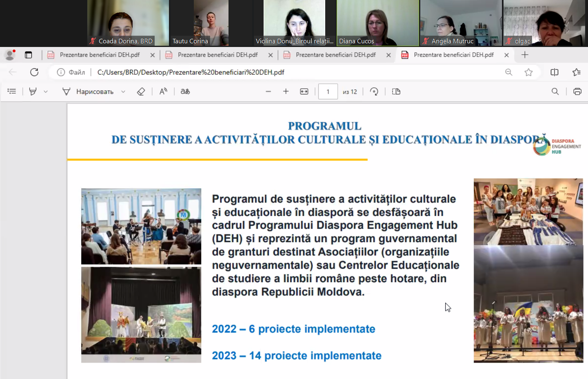588x379 pixels.
Task: Search within the PDF document
Action: (x=555, y=91)
